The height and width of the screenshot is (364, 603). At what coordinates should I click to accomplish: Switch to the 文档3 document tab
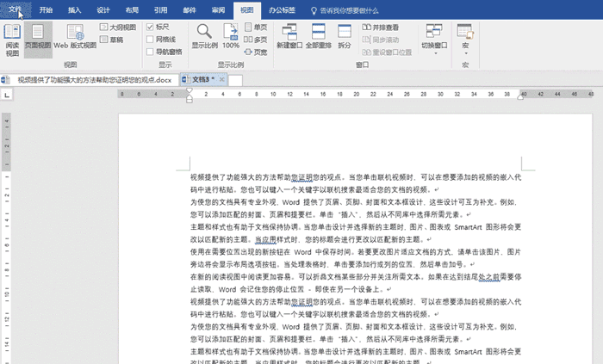coord(203,80)
